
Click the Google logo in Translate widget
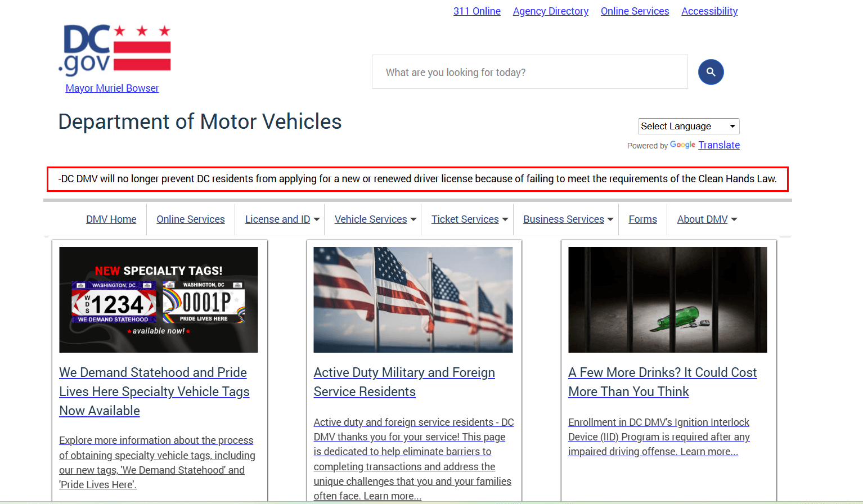pos(682,145)
